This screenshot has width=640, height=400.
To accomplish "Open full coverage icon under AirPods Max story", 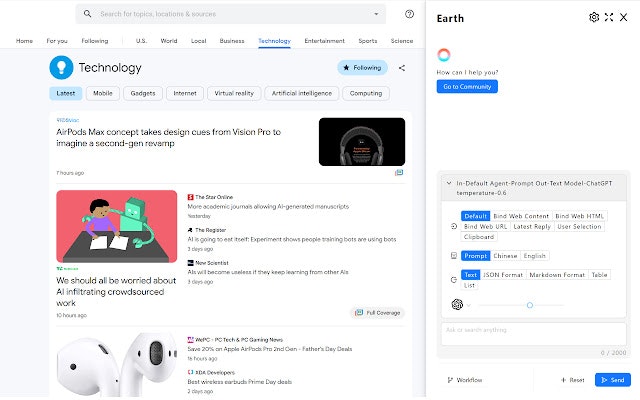I will coord(399,173).
